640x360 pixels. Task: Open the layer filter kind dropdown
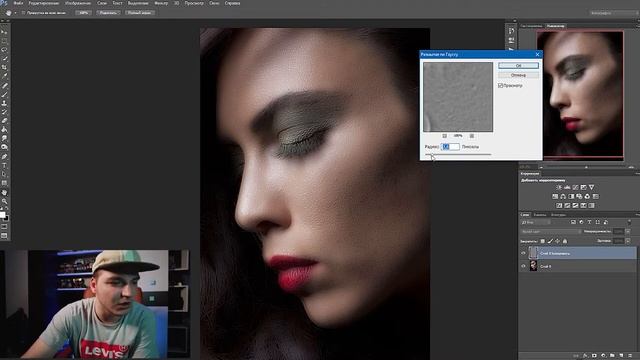click(x=536, y=222)
